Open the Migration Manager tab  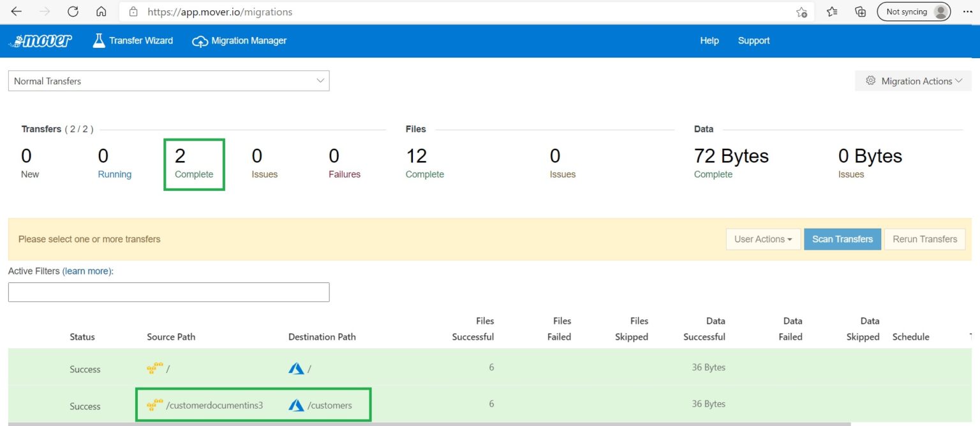coord(239,41)
